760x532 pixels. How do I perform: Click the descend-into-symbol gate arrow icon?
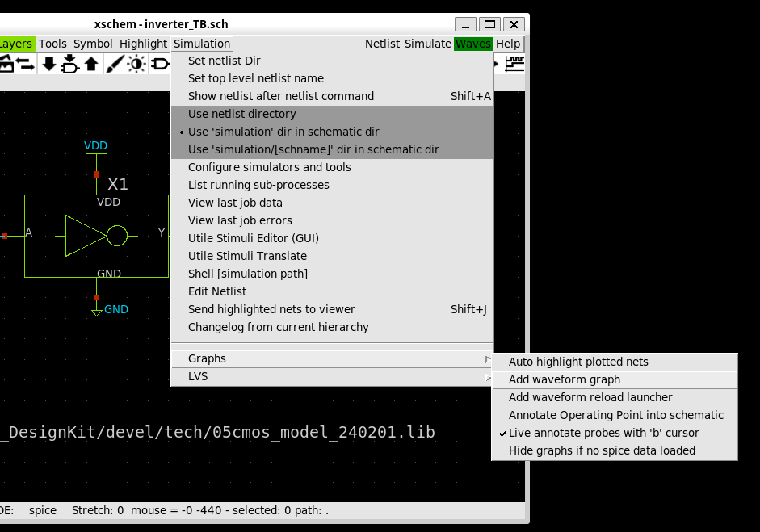point(69,64)
